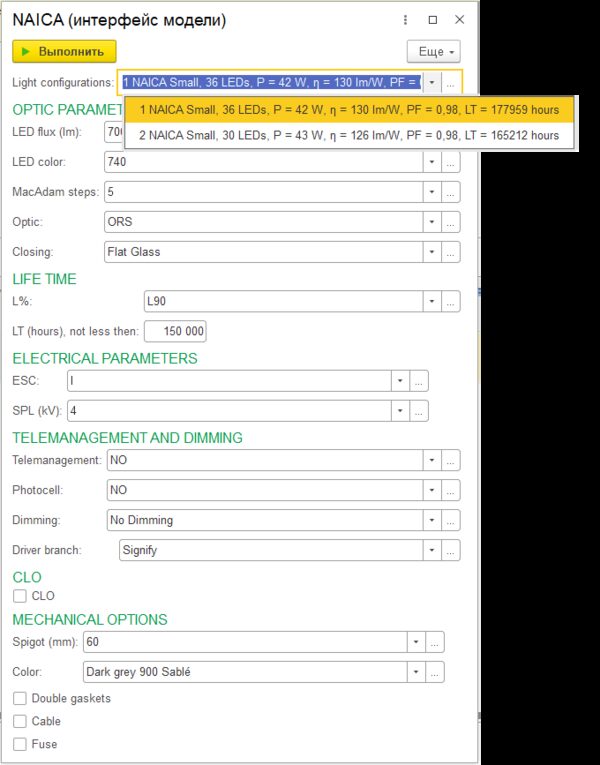The height and width of the screenshot is (765, 600).
Task: Select configuration 2 with 30 LEDs
Action: point(349,135)
